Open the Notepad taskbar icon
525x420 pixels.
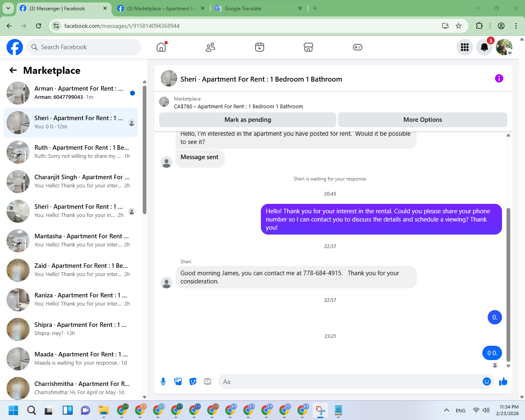tap(338, 410)
